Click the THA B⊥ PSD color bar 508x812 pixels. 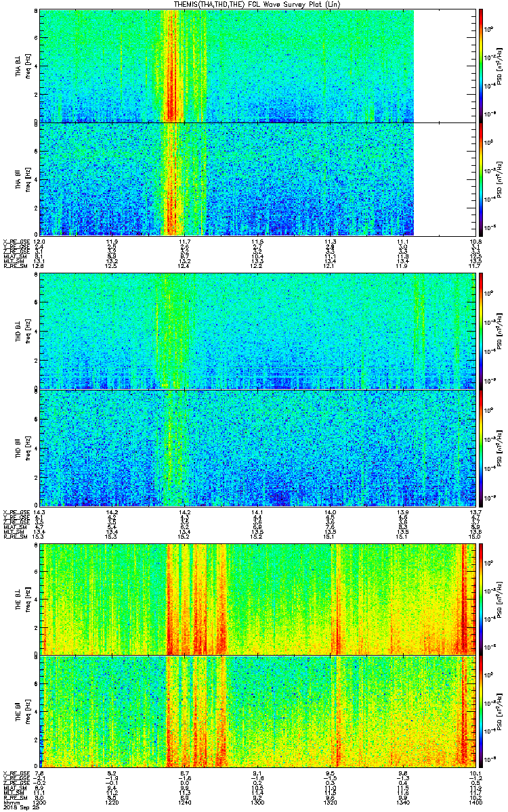coord(482,66)
